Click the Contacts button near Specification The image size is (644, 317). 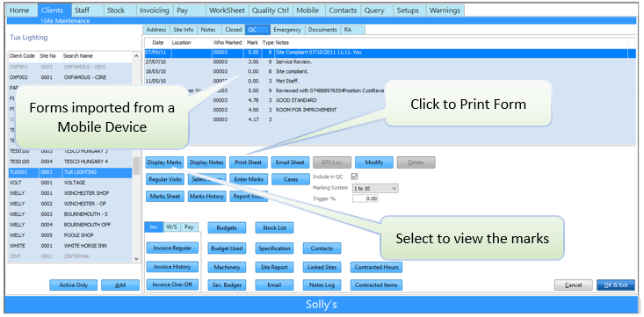point(322,249)
